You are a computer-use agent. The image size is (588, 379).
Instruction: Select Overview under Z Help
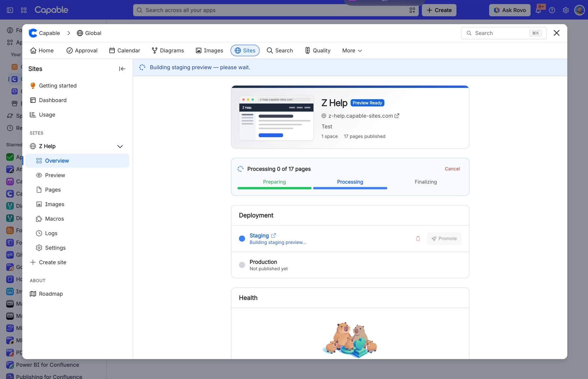click(x=77, y=161)
